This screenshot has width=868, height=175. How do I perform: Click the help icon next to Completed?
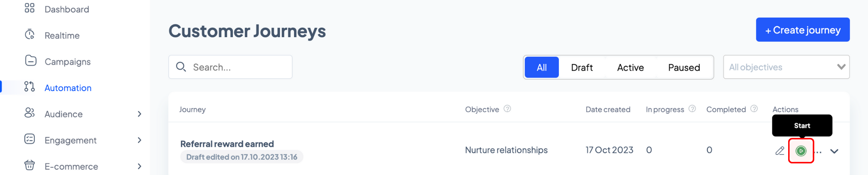[x=754, y=109]
